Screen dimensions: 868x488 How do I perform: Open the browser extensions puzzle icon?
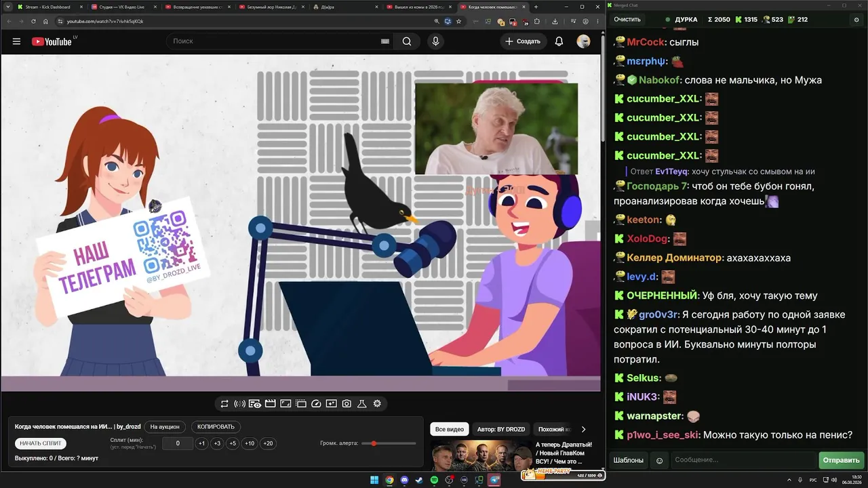click(536, 21)
